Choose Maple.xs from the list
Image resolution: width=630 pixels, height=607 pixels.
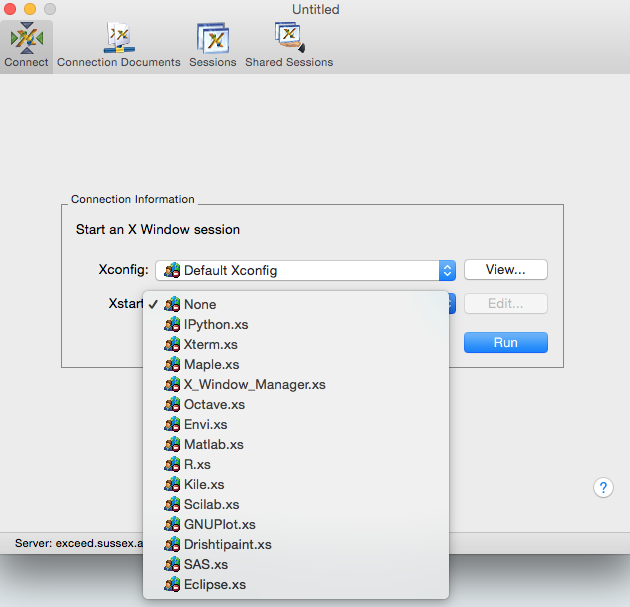pyautogui.click(x=296, y=365)
